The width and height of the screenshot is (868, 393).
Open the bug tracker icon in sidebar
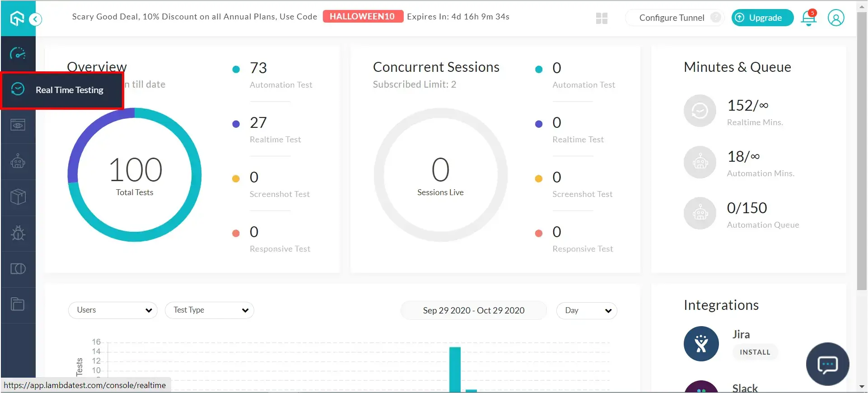pyautogui.click(x=18, y=233)
